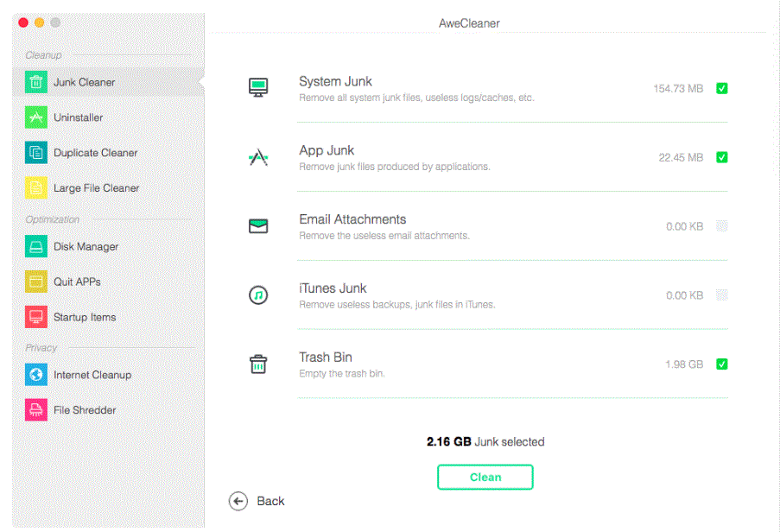Screen dimensions: 780x532
Task: Click the Uninstaller sidebar icon
Action: pyautogui.click(x=35, y=117)
